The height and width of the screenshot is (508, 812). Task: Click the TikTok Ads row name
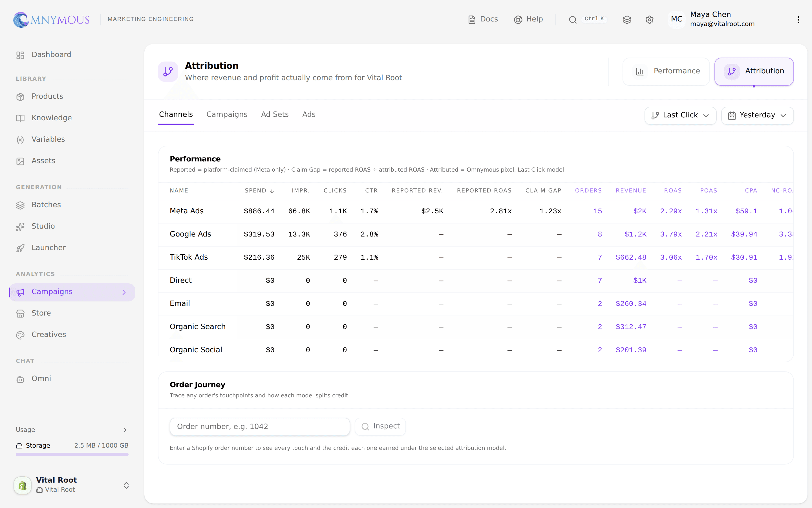(x=189, y=257)
